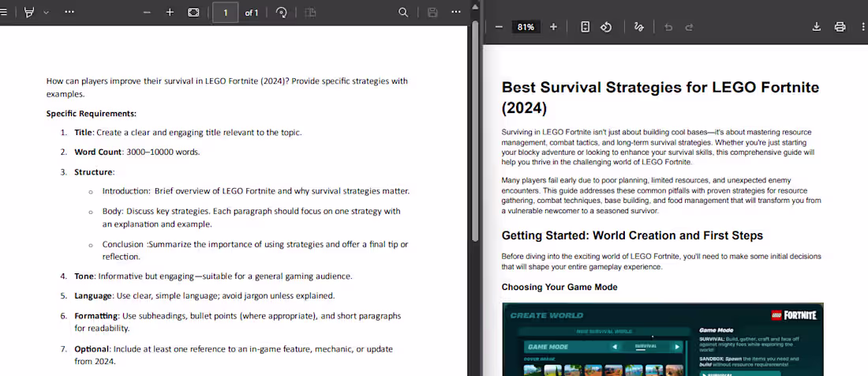
Task: Print the right PDF document
Action: point(840,27)
